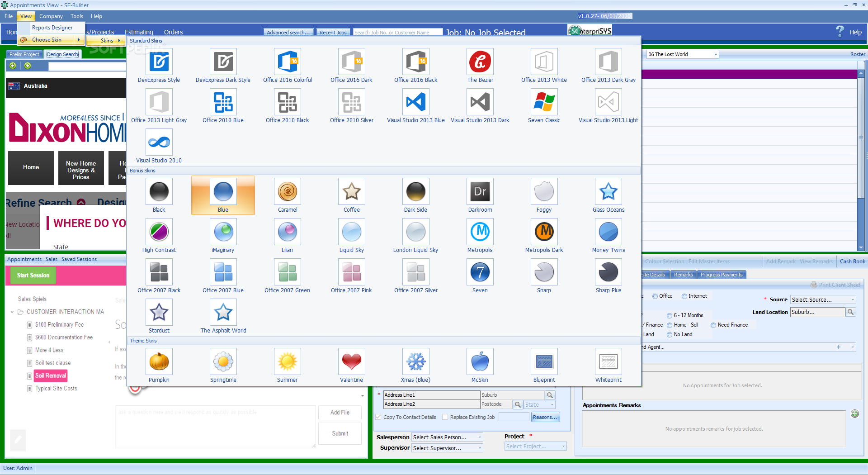Select the Valentine theme skin
Image resolution: width=868 pixels, height=475 pixels.
click(352, 362)
